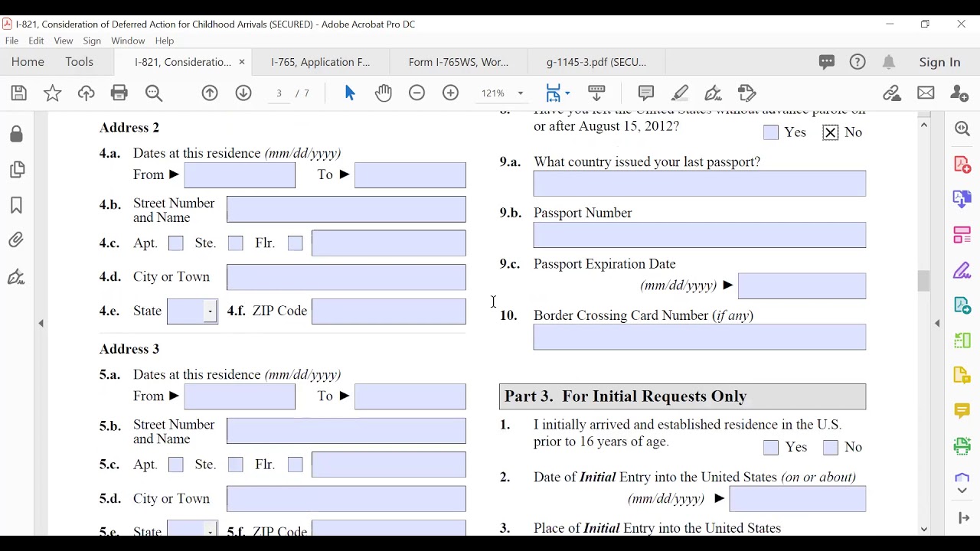The height and width of the screenshot is (551, 980).
Task: Go to the previous page with the up arrow
Action: (210, 93)
